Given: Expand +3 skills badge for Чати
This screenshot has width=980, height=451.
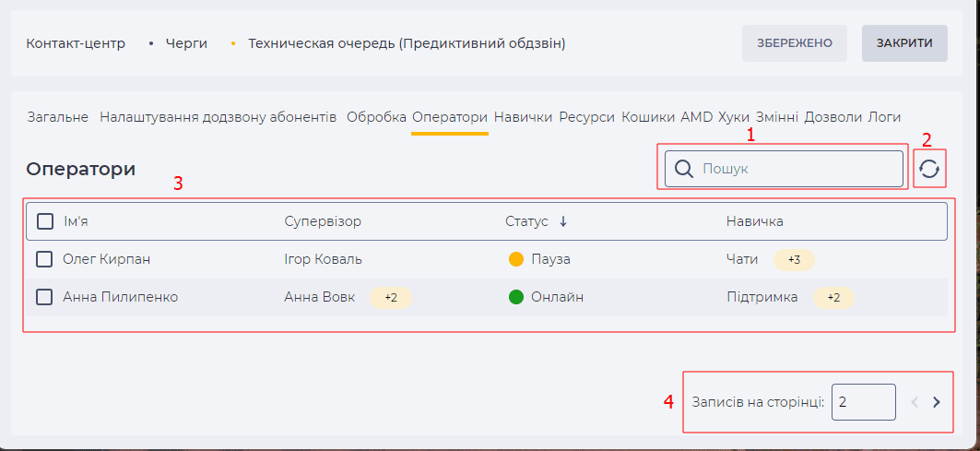Looking at the screenshot, I should (795, 259).
